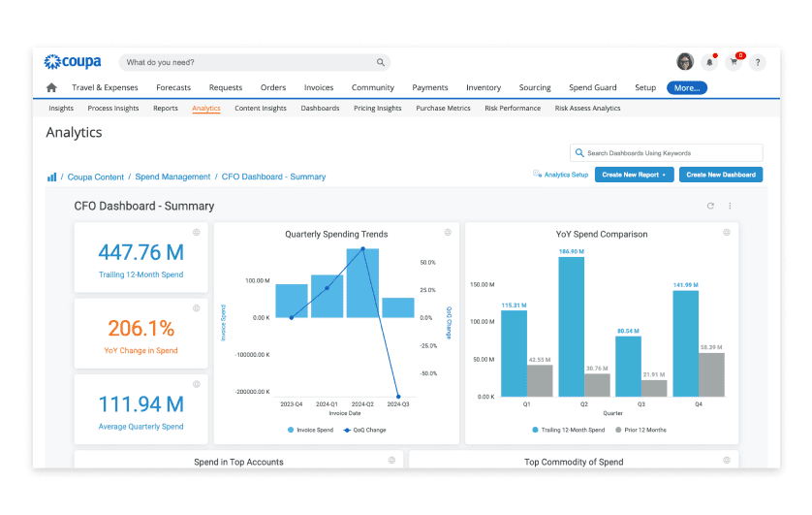Follow the Analytics Setup link
The height and width of the screenshot is (515, 812).
[x=566, y=175]
